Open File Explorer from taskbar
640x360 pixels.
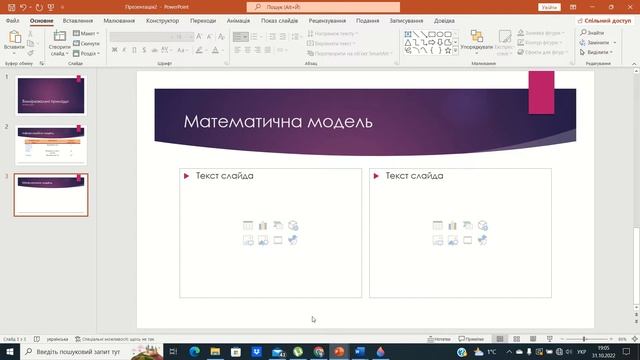[215, 351]
